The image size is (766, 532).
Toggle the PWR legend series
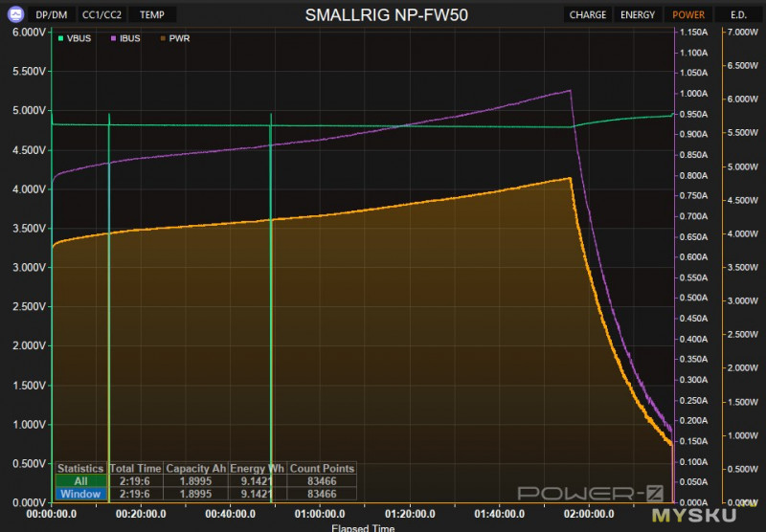tap(175, 38)
